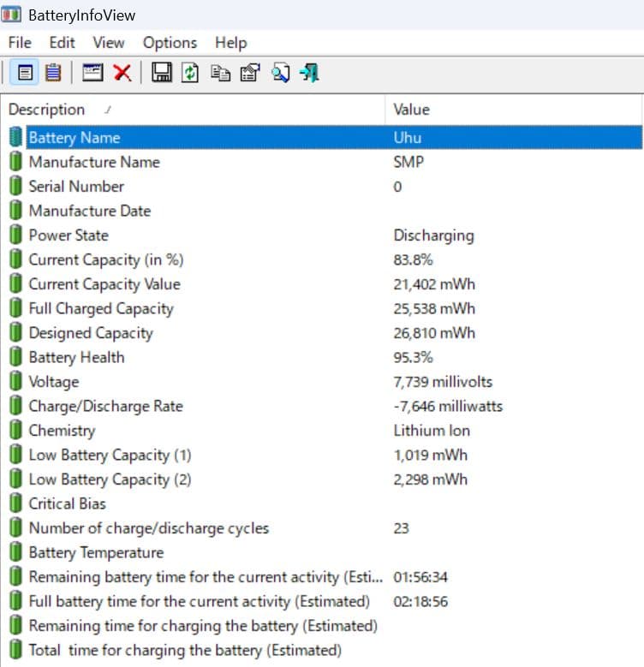644x667 pixels.
Task: Select the Number of charge/discharge cycles row
Action: [x=148, y=528]
